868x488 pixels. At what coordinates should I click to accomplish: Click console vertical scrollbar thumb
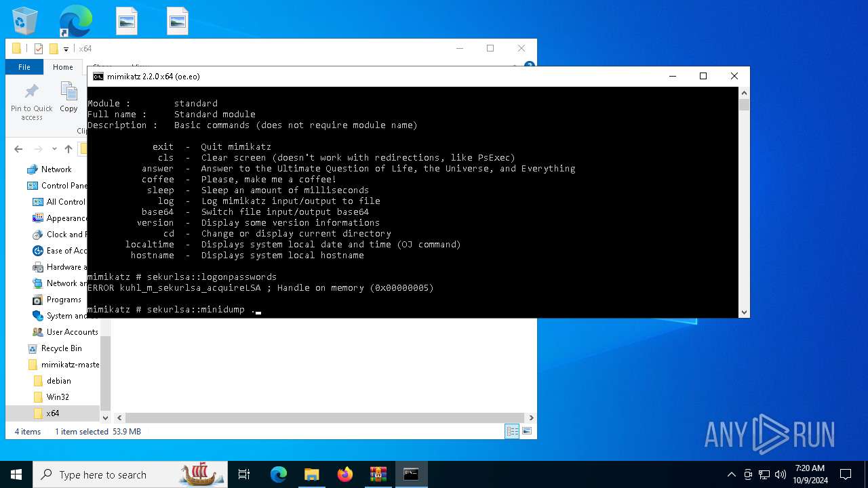pyautogui.click(x=744, y=105)
